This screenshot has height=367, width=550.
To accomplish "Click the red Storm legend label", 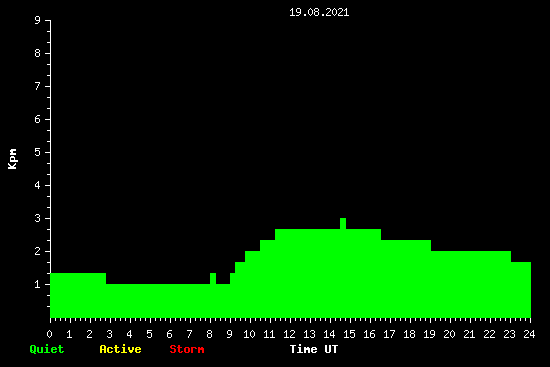I will click(187, 349).
